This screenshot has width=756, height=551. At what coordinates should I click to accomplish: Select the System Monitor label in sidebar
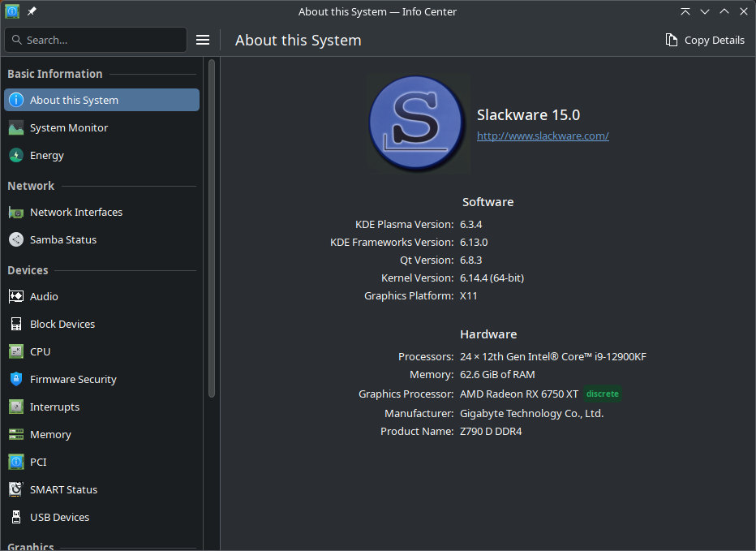(69, 128)
